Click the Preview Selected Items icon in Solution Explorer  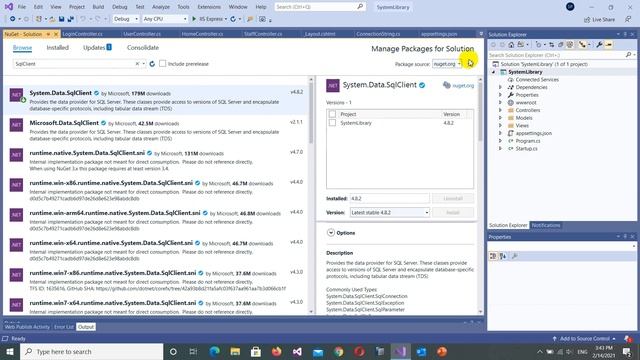[x=609, y=45]
